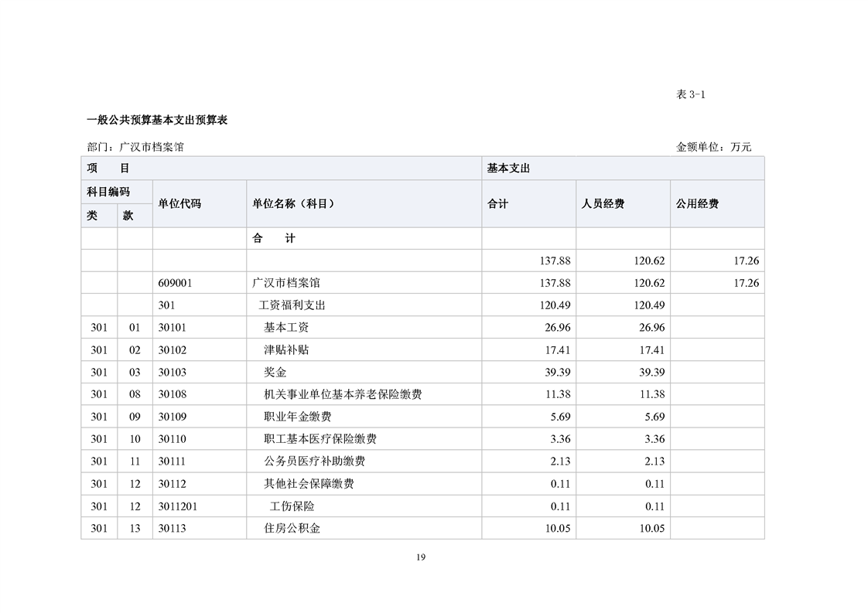Viewport: 868px width, 613px height.
Task: Click the 款 value '08'
Action: click(x=135, y=394)
